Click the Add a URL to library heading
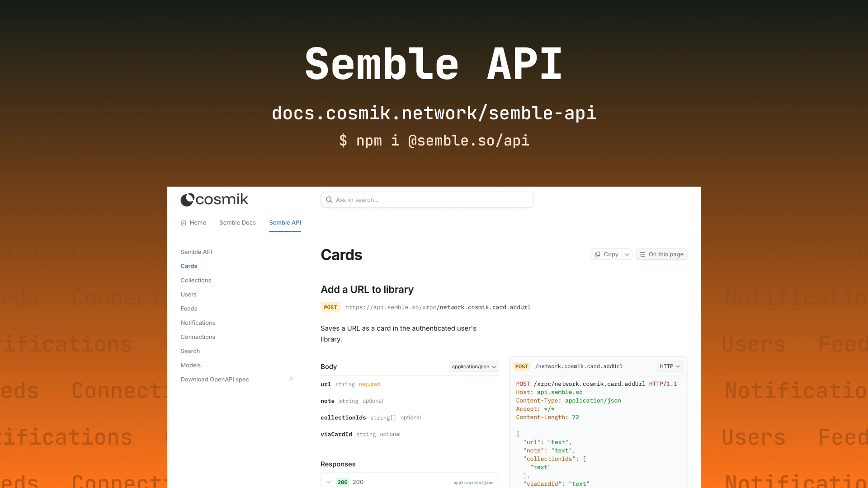Viewport: 868px width, 488px height. (367, 290)
